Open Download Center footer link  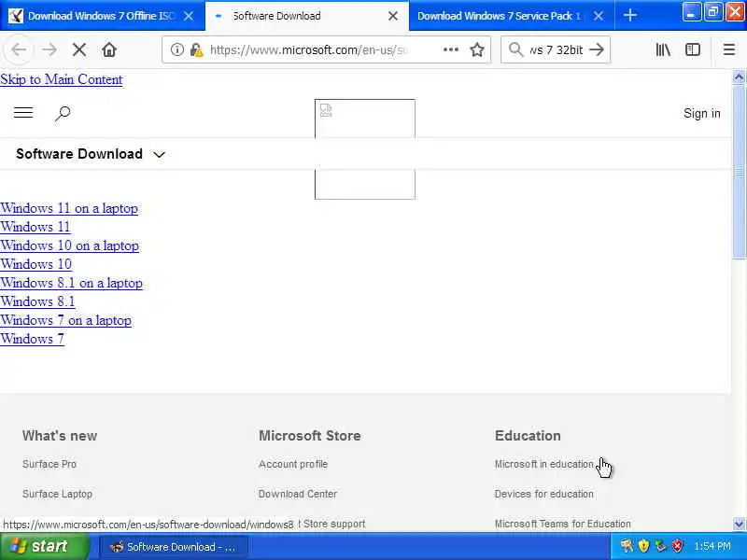[298, 494]
